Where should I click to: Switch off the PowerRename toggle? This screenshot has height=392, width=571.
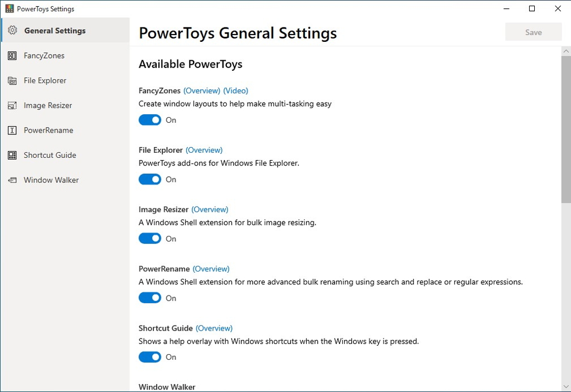click(149, 297)
